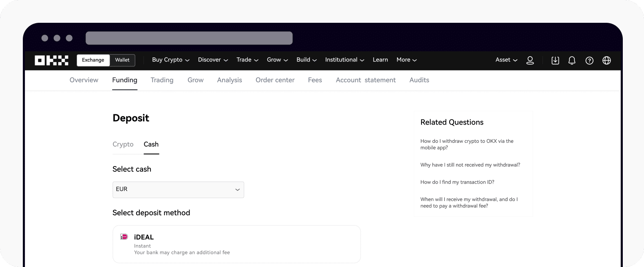644x267 pixels.
Task: Click the download app icon
Action: click(x=555, y=60)
